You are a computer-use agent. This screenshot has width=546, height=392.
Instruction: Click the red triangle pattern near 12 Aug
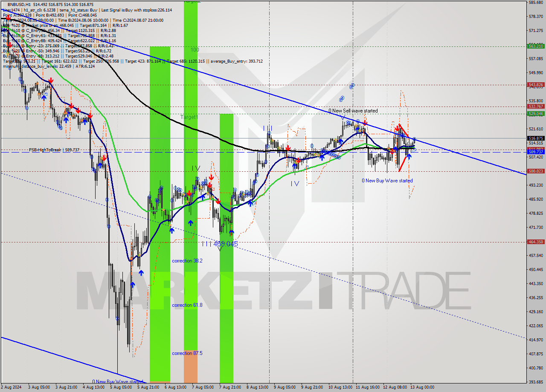[403, 147]
